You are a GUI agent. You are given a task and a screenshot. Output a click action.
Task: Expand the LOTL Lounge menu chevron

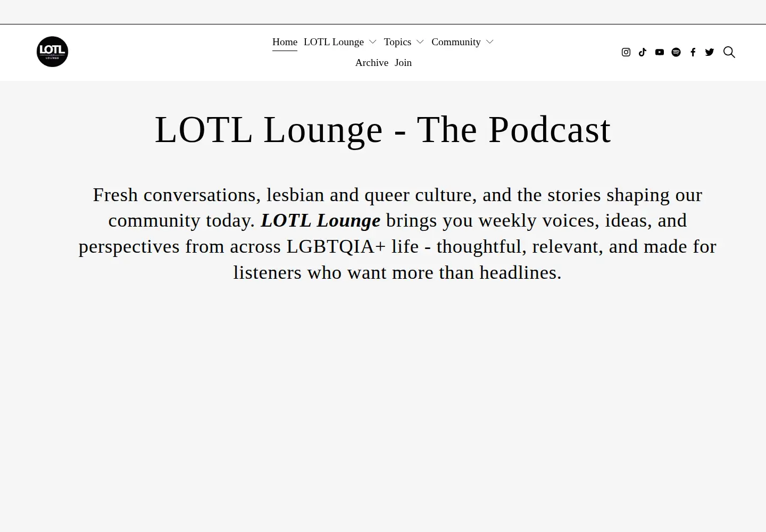click(373, 42)
